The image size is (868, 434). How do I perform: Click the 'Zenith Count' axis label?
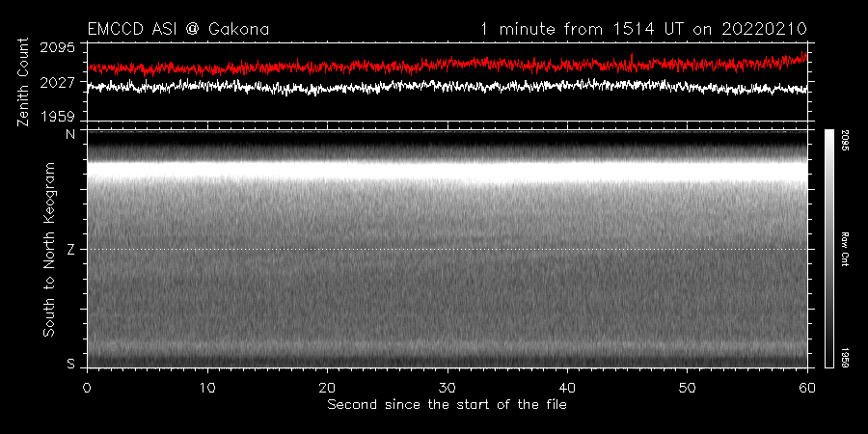click(23, 82)
